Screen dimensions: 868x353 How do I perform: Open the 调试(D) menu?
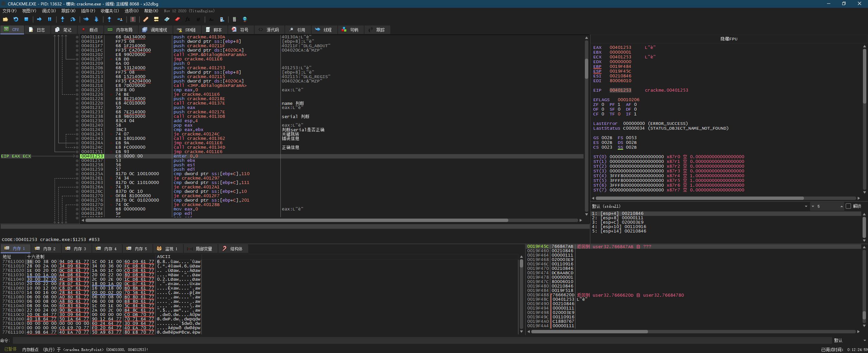(48, 11)
